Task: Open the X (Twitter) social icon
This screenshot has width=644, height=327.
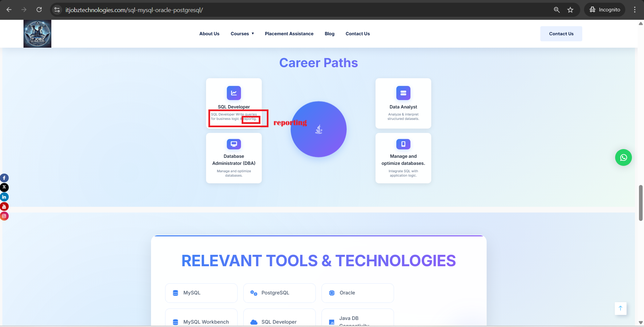Action: tap(4, 187)
